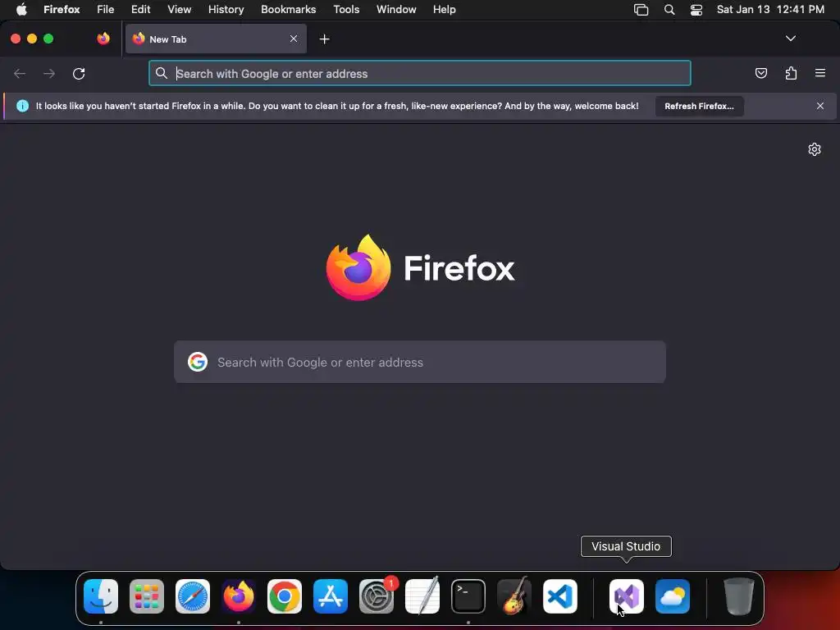This screenshot has width=840, height=630.
Task: Open the Tools menu
Action: pos(346,9)
